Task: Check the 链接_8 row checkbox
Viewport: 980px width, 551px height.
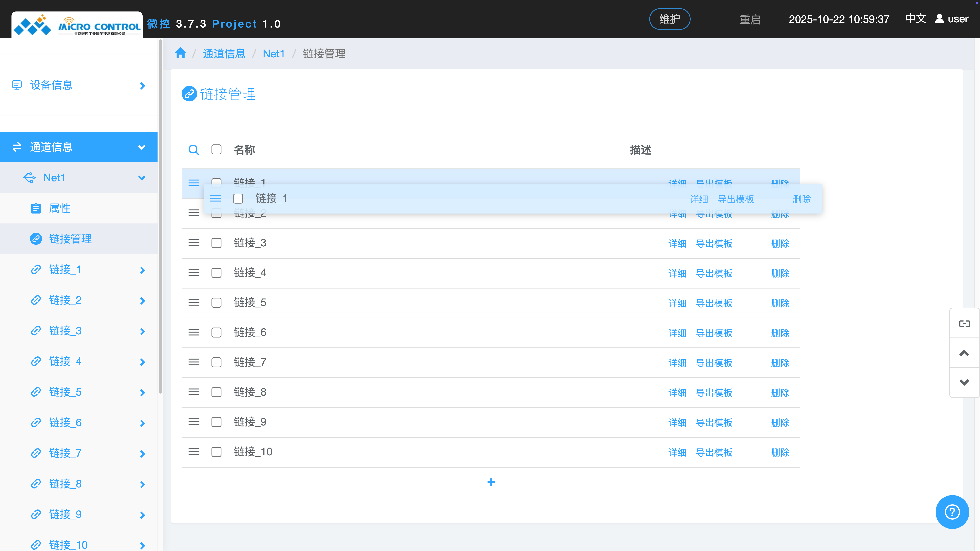Action: pyautogui.click(x=216, y=392)
